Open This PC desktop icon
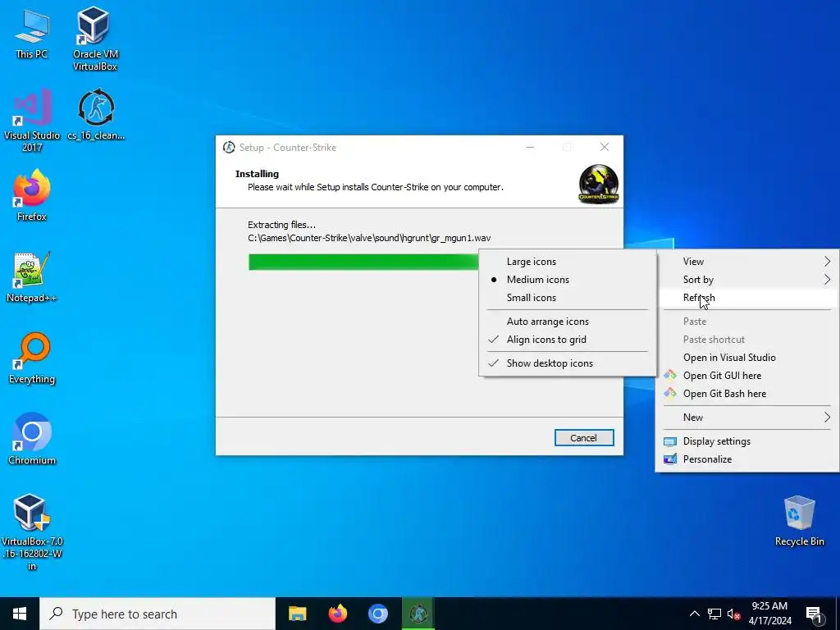 (32, 33)
